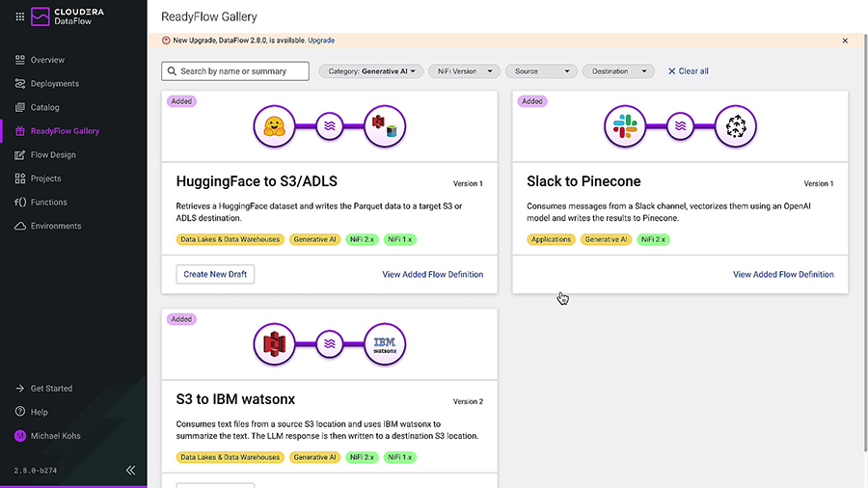Click the Flow Design pencil icon
Screen dimensions: 868x488
coord(20,155)
